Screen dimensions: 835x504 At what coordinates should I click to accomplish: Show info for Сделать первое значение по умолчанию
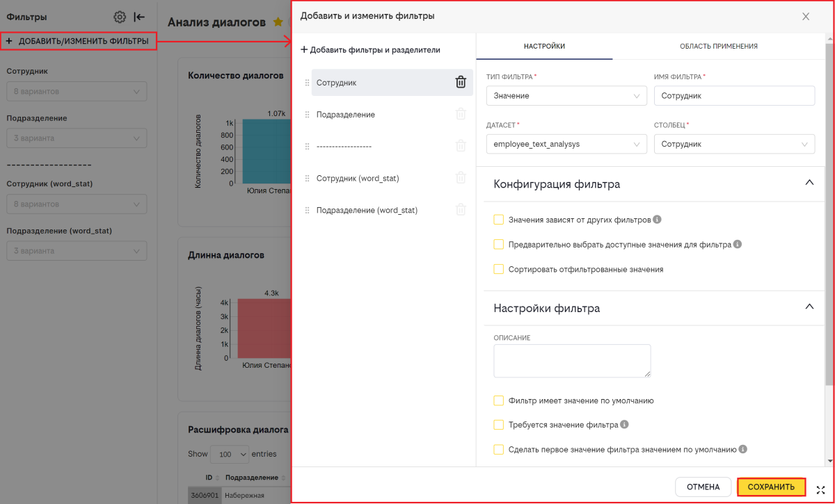(x=743, y=449)
